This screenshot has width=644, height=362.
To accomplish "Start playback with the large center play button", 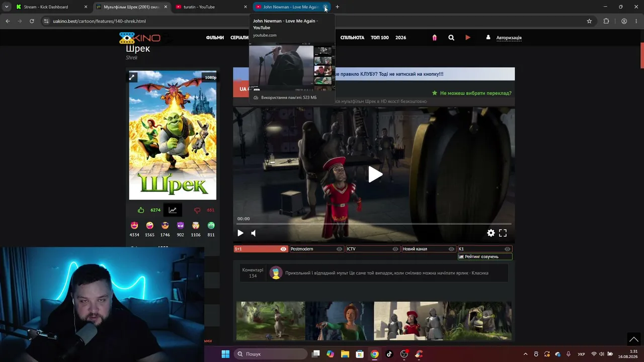I will coord(375,174).
